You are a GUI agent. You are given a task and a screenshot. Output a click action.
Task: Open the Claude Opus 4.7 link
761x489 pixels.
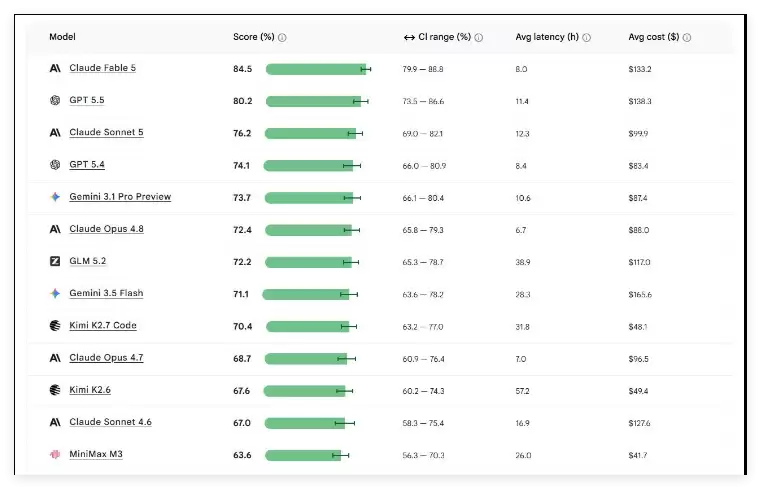click(x=106, y=358)
